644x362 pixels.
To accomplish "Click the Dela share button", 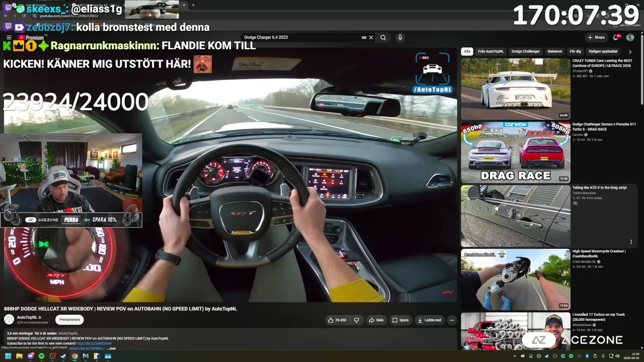I will pos(376,320).
